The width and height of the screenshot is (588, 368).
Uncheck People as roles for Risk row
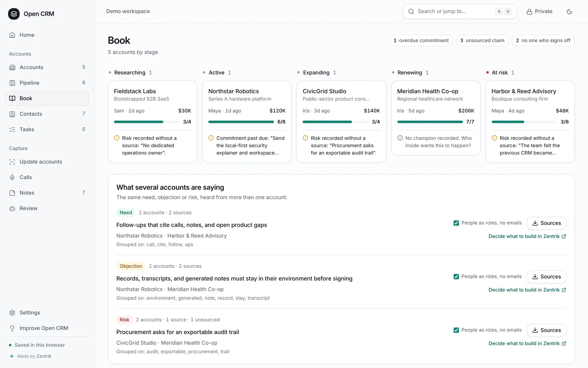(456, 330)
